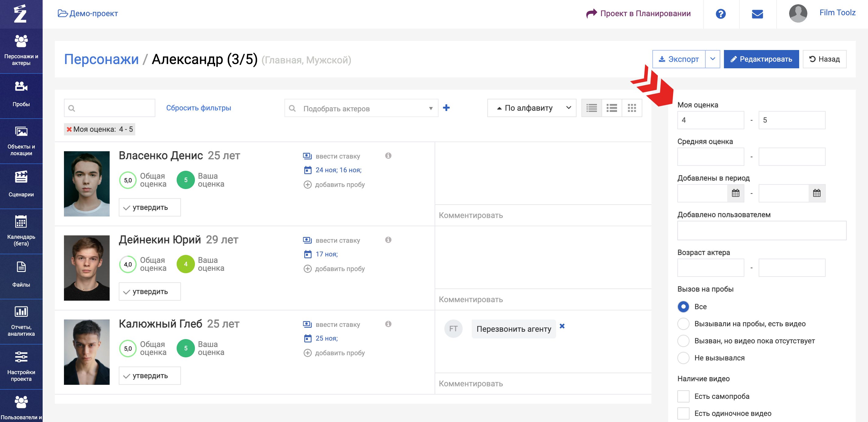Open the По алфавиту sort dropdown
The width and height of the screenshot is (868, 422).
[x=531, y=108]
